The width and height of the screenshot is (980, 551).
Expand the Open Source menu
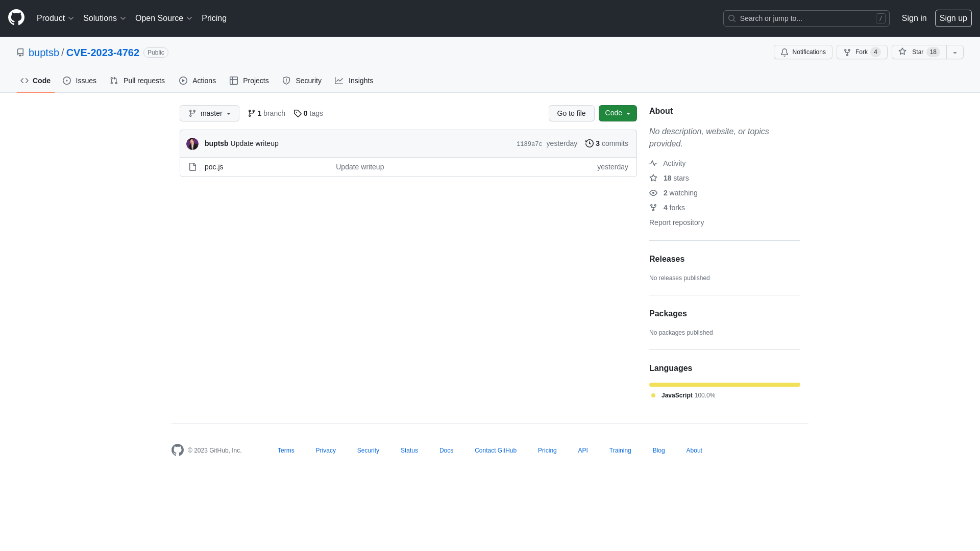click(x=163, y=18)
